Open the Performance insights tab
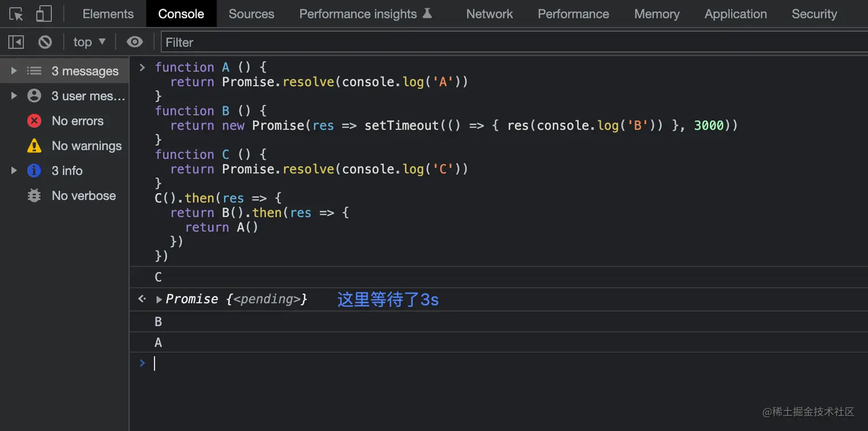Screen dimensions: 868x431 tap(365, 14)
